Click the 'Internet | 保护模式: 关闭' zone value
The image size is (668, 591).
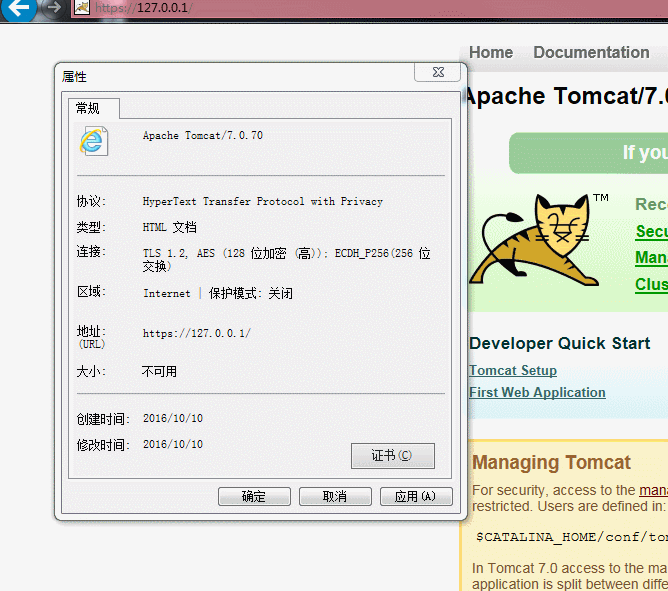coord(218,293)
